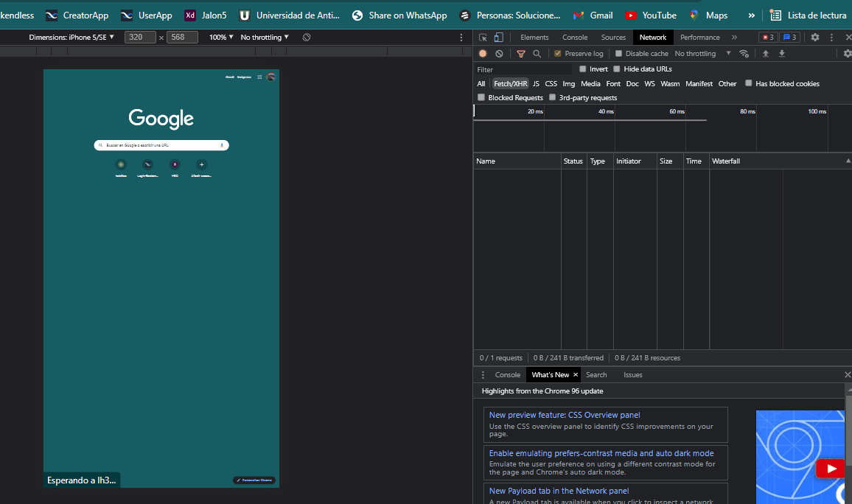Import HAR file with upload arrow
The image size is (852, 504).
[766, 53]
